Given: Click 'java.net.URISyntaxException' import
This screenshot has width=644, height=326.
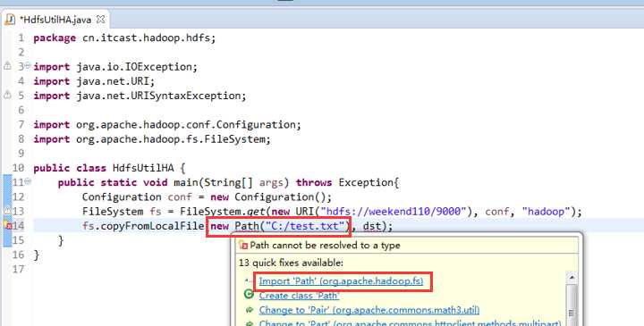Looking at the screenshot, I should [x=158, y=96].
